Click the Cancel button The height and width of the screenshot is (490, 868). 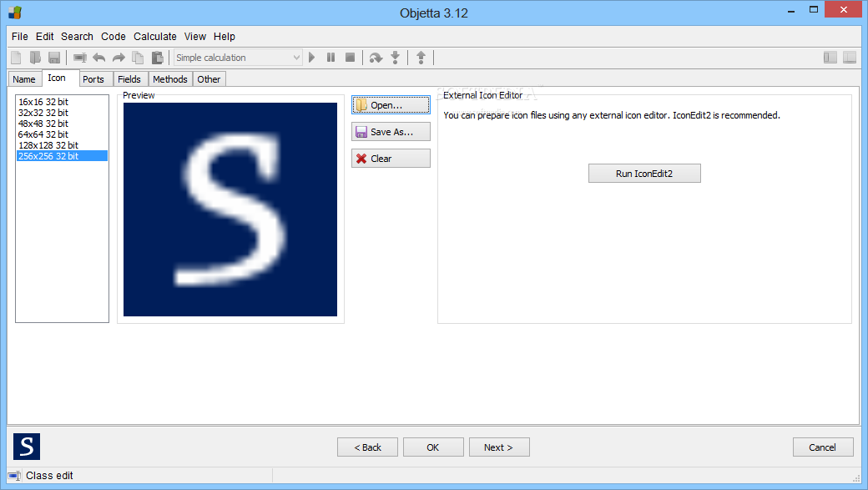(x=823, y=447)
